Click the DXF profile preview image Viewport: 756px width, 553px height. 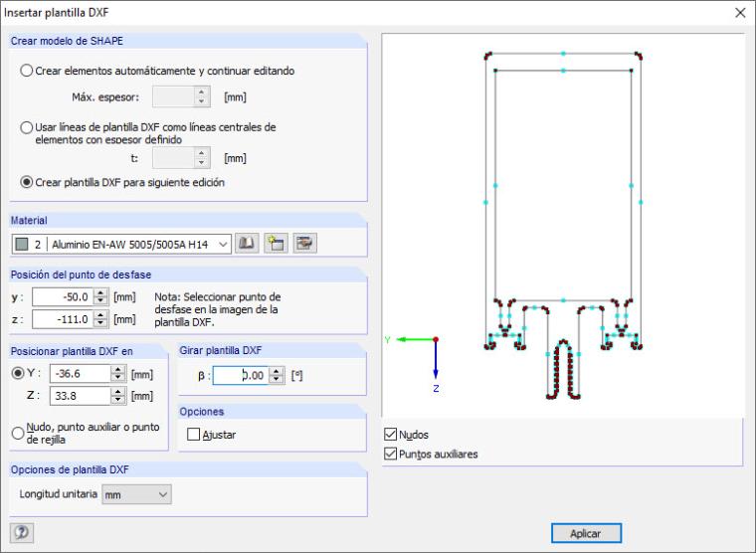pos(563,225)
